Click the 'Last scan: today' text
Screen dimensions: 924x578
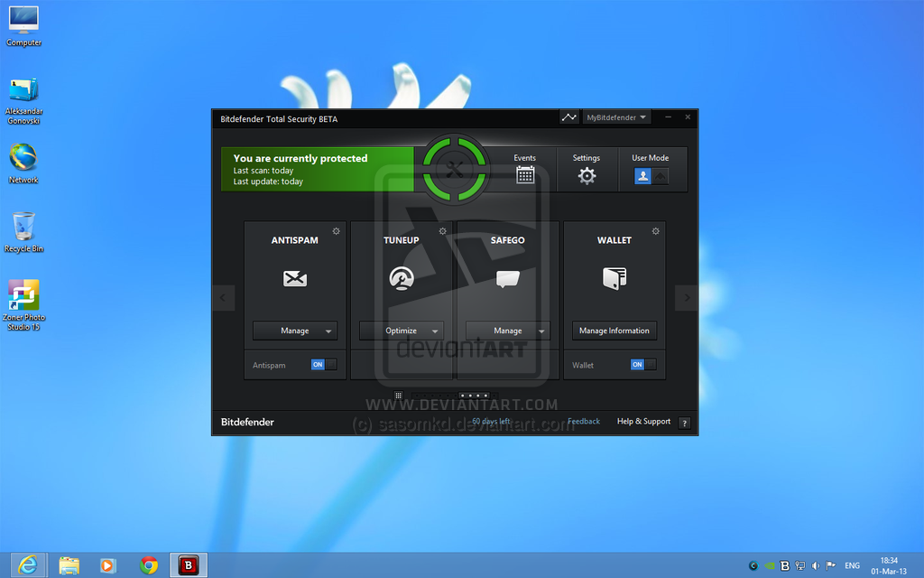click(263, 171)
